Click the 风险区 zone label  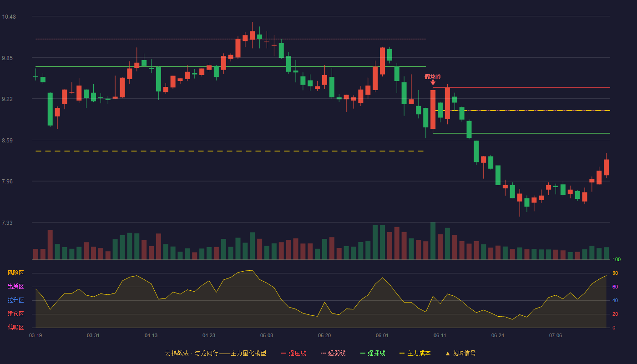pos(15,273)
